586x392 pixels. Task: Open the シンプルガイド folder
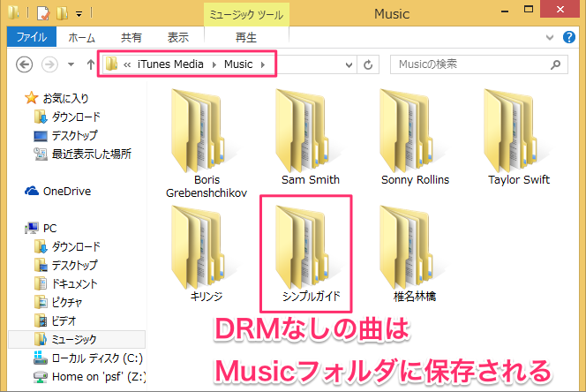click(x=311, y=254)
